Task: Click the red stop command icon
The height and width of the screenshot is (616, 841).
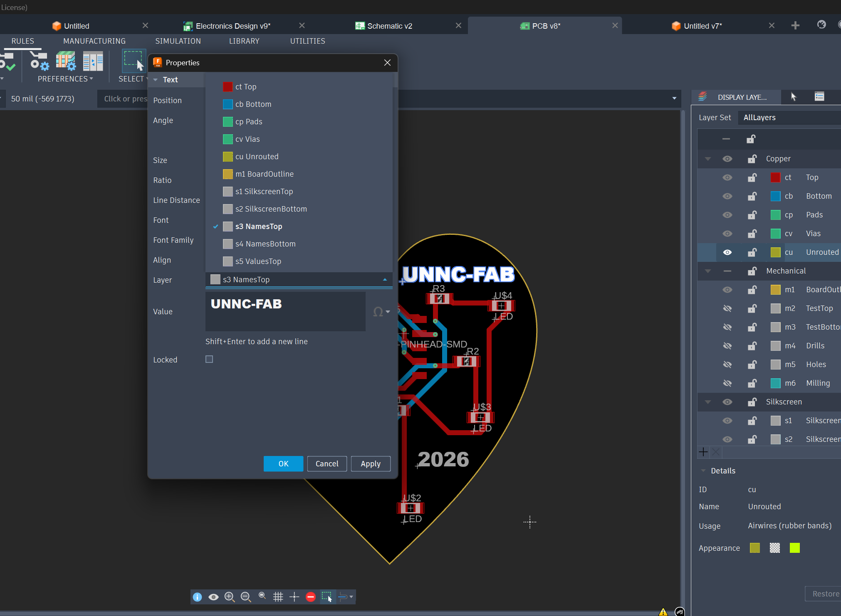Action: coord(310,597)
